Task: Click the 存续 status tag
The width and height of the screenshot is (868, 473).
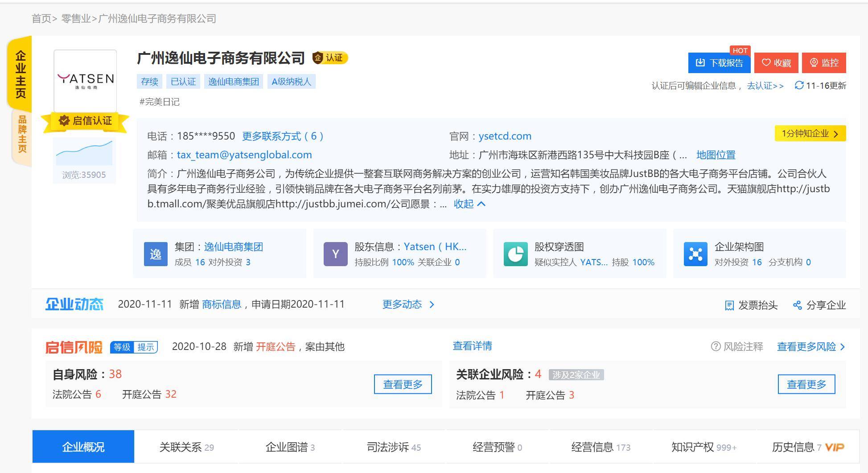Action: (149, 82)
